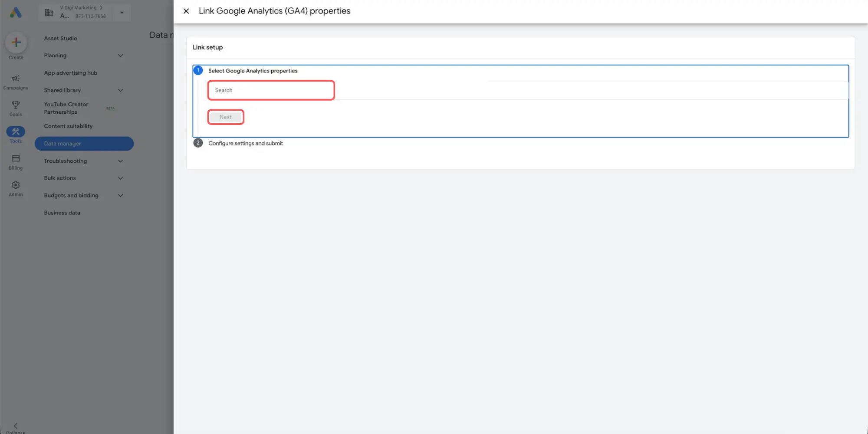Open the Billing card icon
Image resolution: width=868 pixels, height=434 pixels.
(16, 158)
